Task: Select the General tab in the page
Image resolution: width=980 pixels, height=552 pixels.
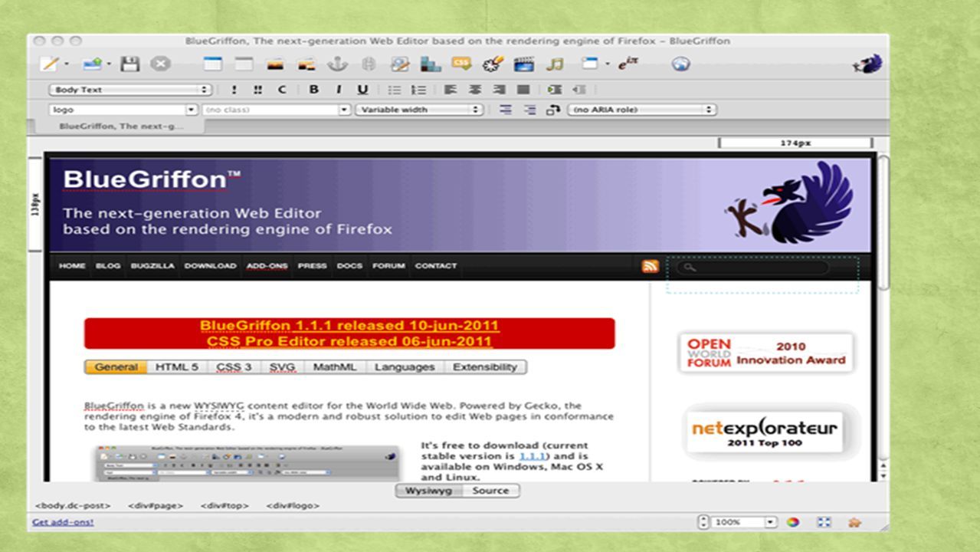Action: 116,367
